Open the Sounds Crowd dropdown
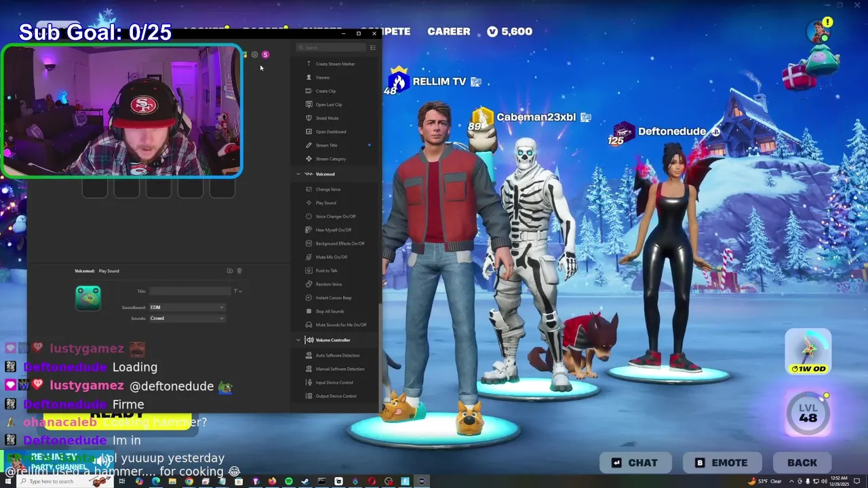 click(187, 319)
